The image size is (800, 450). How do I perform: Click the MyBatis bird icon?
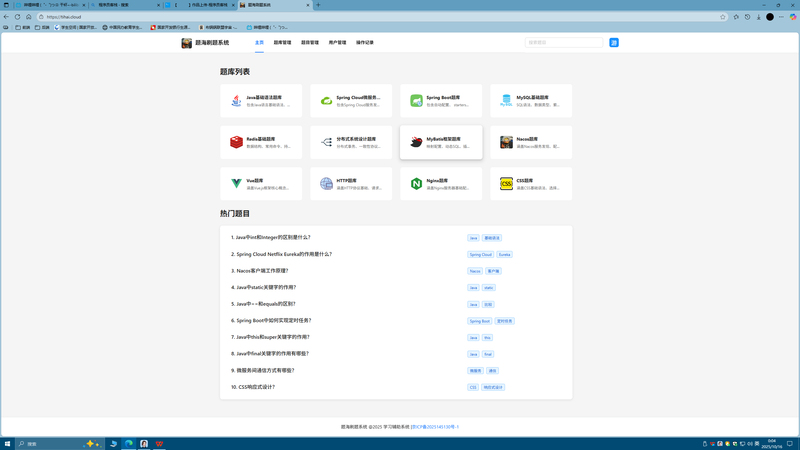click(416, 142)
